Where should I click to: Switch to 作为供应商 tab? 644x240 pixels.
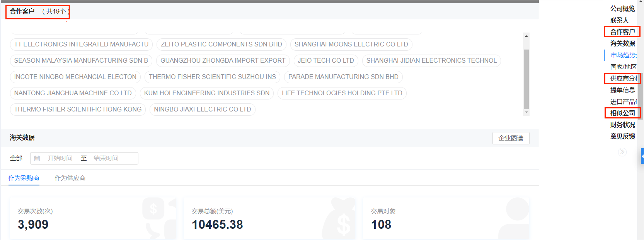[x=70, y=178]
